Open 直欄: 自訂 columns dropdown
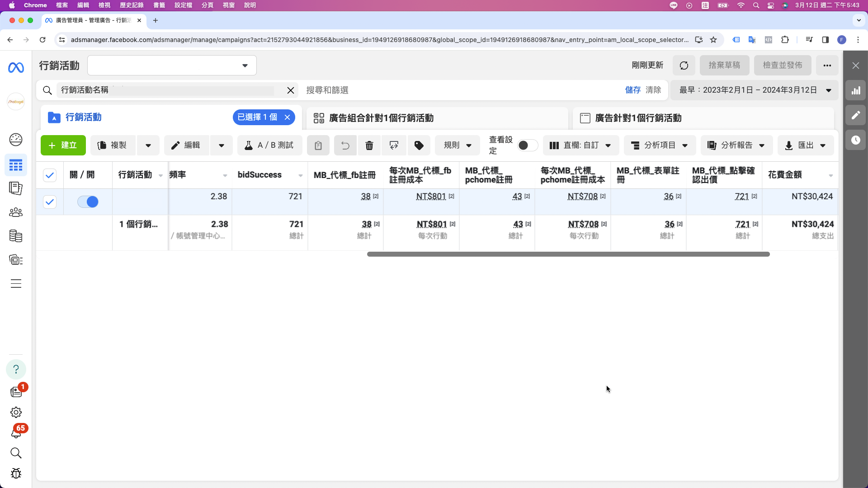The height and width of the screenshot is (488, 868). click(581, 145)
